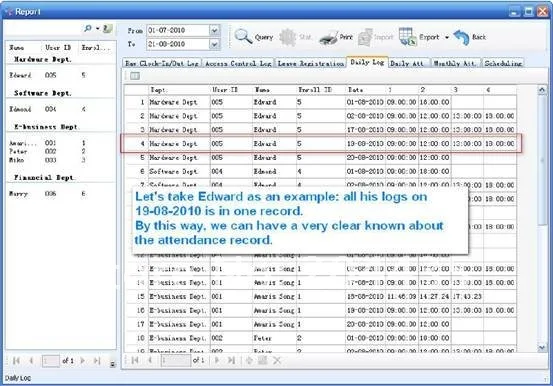This screenshot has height=386, width=553.
Task: Expand the Export options arrow
Action: point(446,37)
